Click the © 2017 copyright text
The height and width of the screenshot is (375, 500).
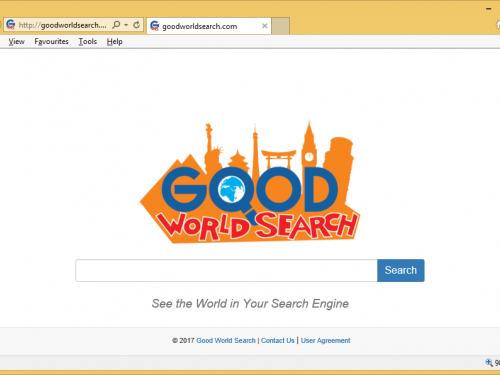(x=183, y=340)
